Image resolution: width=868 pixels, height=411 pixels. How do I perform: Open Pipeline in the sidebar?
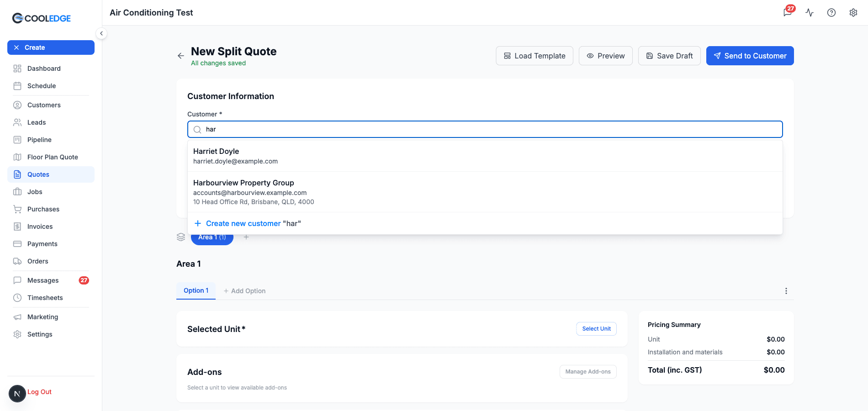(51, 140)
